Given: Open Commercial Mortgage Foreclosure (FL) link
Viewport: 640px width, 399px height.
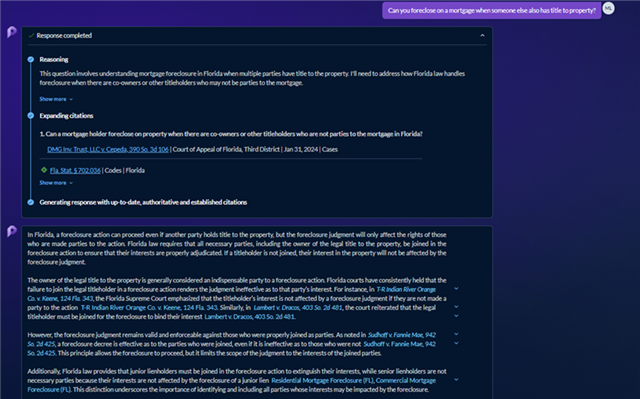Looking at the screenshot, I should [406, 380].
